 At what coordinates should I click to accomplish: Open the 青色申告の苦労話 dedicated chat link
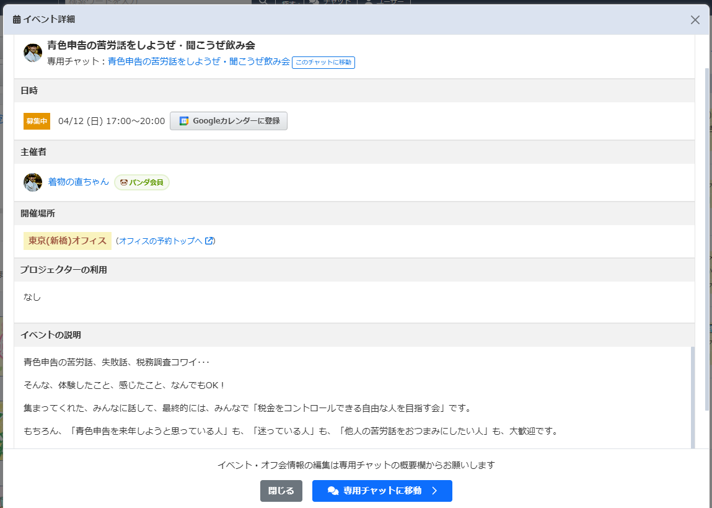(x=198, y=62)
